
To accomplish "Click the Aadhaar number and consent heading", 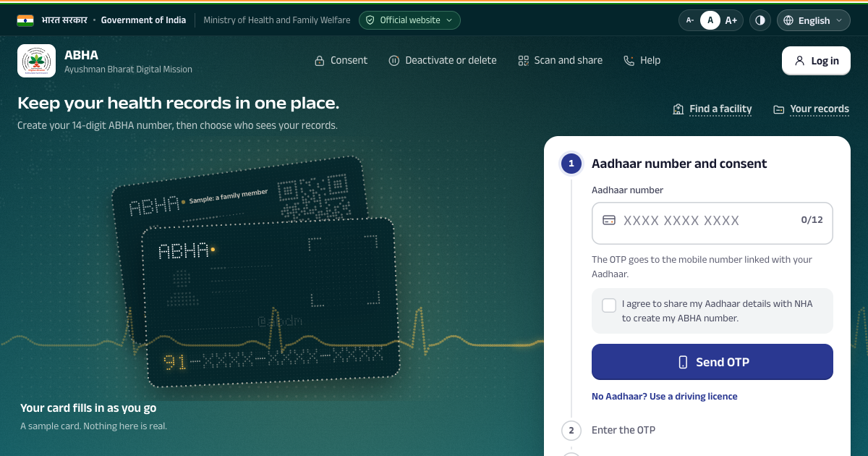I will tap(679, 164).
